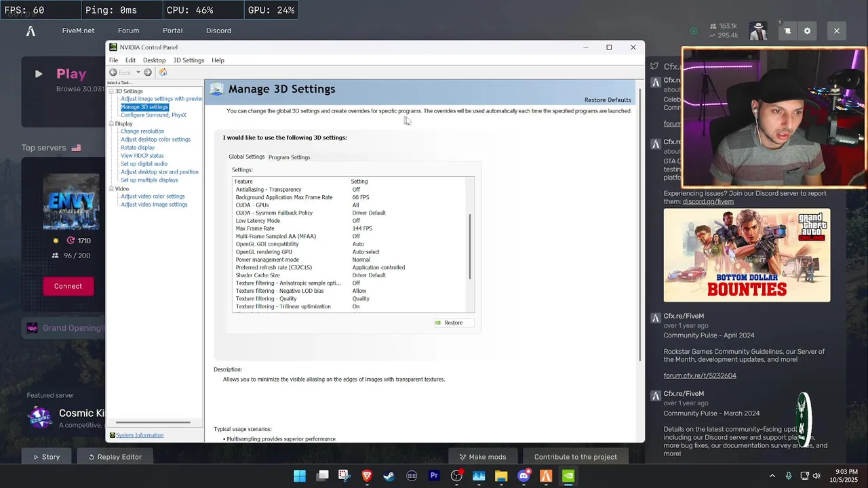
Task: Select Set up digital audio
Action: pyautogui.click(x=144, y=164)
